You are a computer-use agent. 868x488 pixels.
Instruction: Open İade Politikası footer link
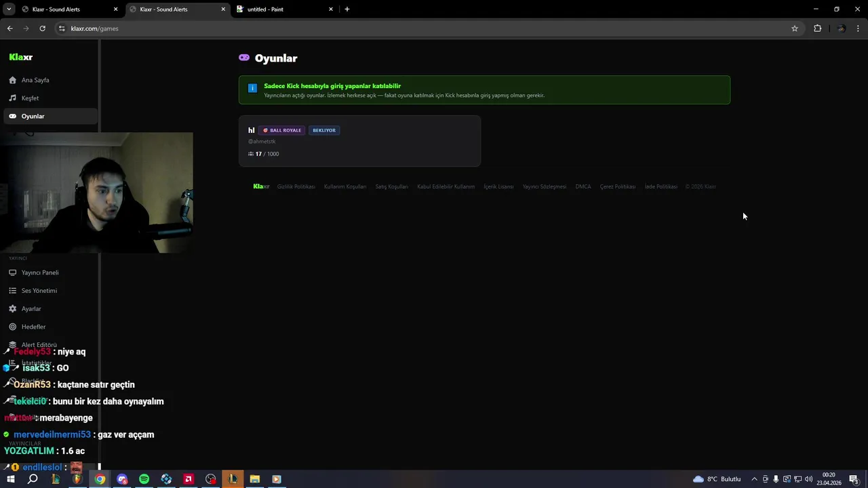pos(661,186)
